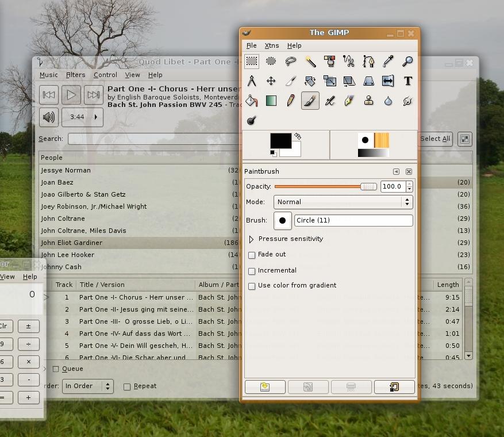Select the Flip tool
The height and width of the screenshot is (437, 504).
[388, 81]
